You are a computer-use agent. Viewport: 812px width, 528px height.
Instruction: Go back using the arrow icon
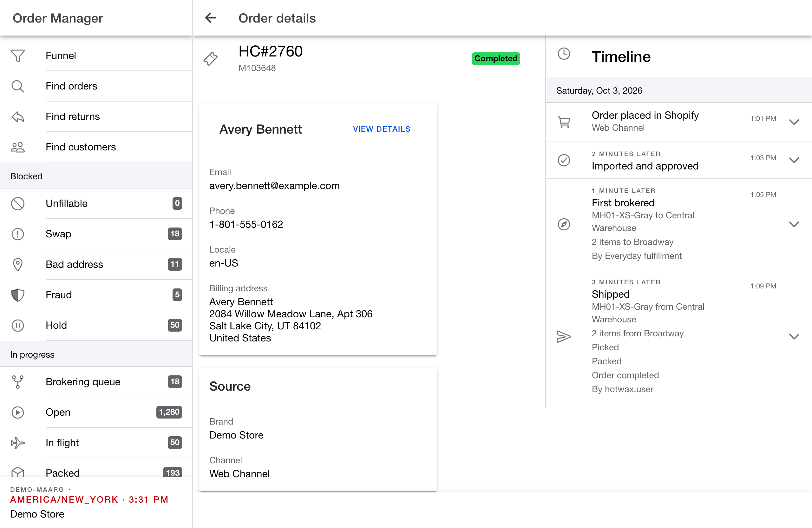[x=211, y=18]
